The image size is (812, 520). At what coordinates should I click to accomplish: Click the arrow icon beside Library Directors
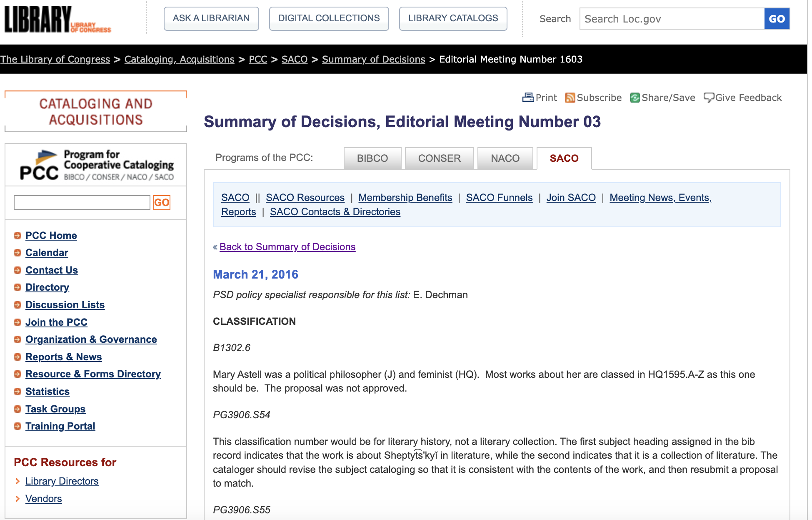click(17, 481)
